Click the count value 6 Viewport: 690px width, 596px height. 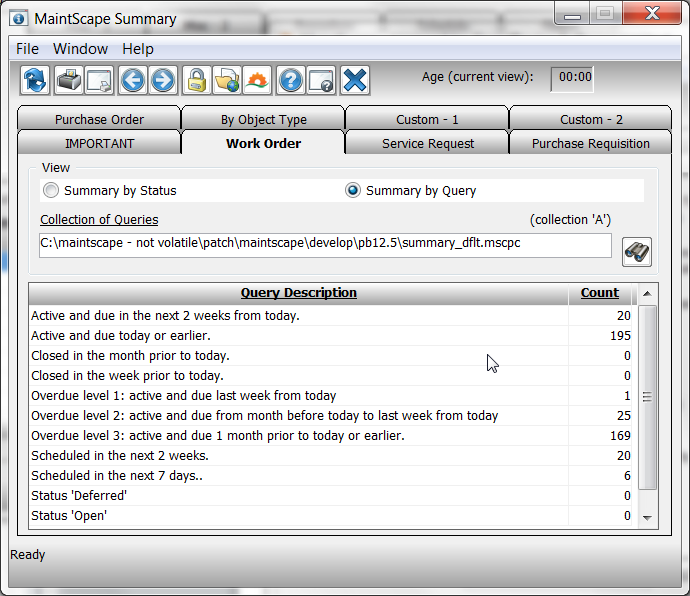(627, 476)
